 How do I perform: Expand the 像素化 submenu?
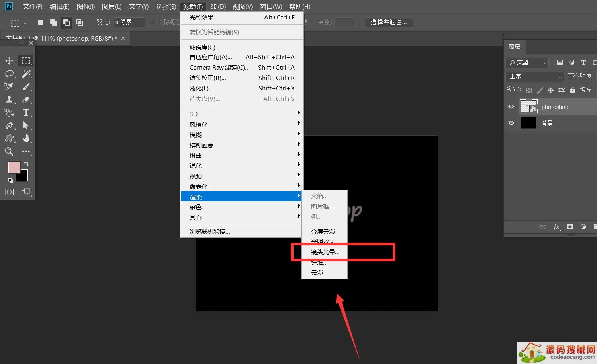click(x=242, y=187)
